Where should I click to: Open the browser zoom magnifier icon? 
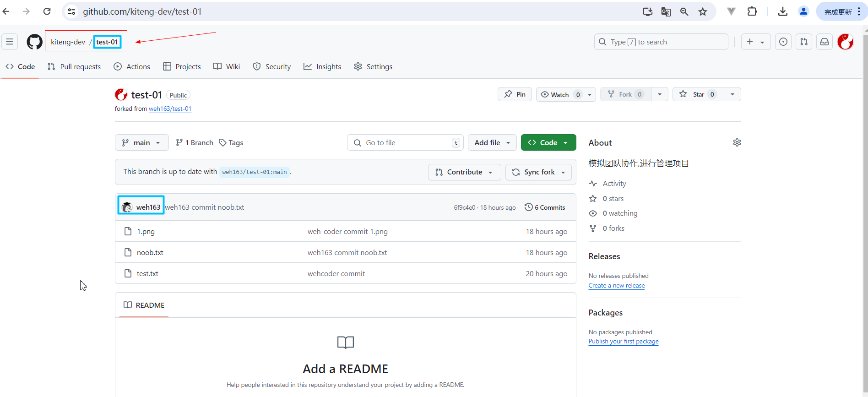(684, 11)
